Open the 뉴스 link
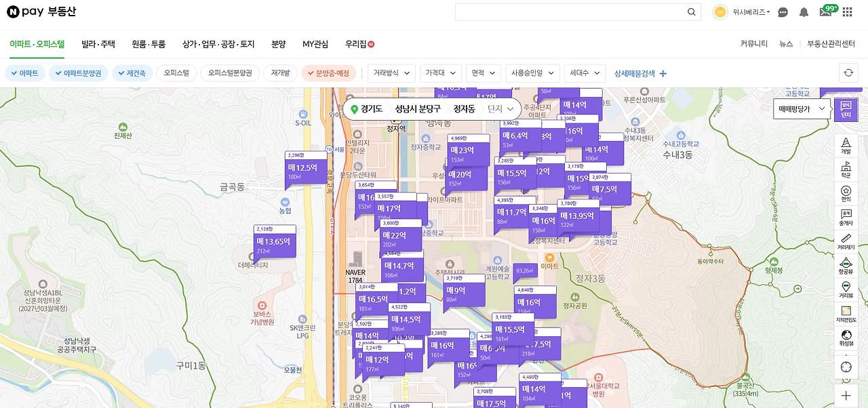This screenshot has height=408, width=868. [786, 44]
